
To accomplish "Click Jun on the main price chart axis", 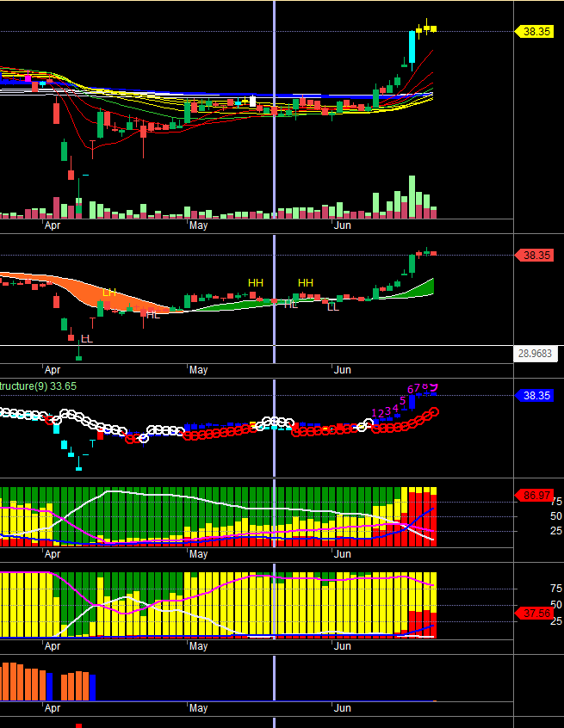I will click(x=343, y=225).
